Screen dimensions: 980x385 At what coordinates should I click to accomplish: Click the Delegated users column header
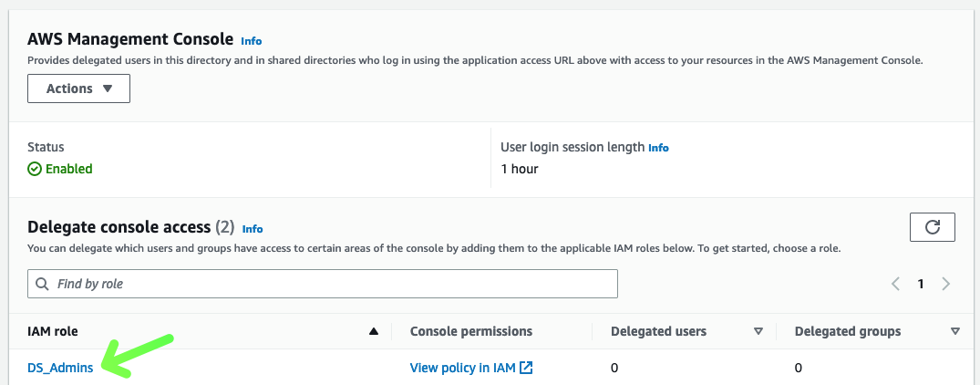point(658,332)
